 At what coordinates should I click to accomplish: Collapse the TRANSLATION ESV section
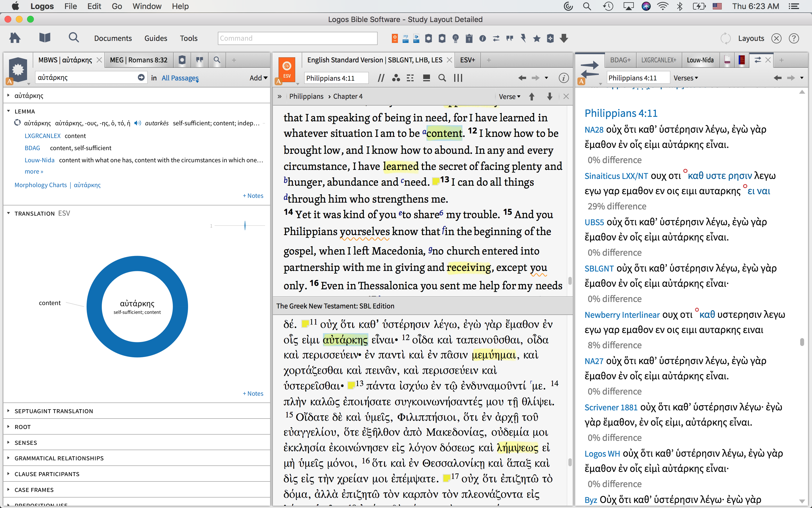(8, 213)
